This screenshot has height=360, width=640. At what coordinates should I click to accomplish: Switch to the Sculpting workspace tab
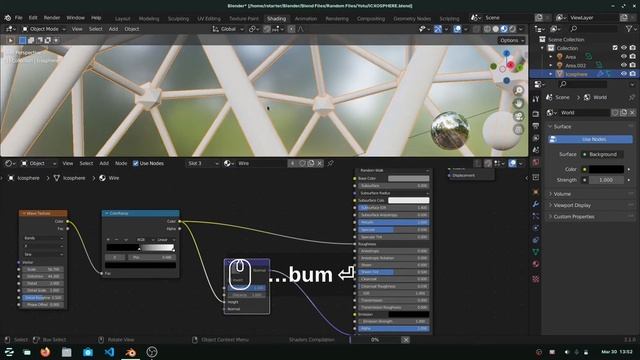[178, 18]
